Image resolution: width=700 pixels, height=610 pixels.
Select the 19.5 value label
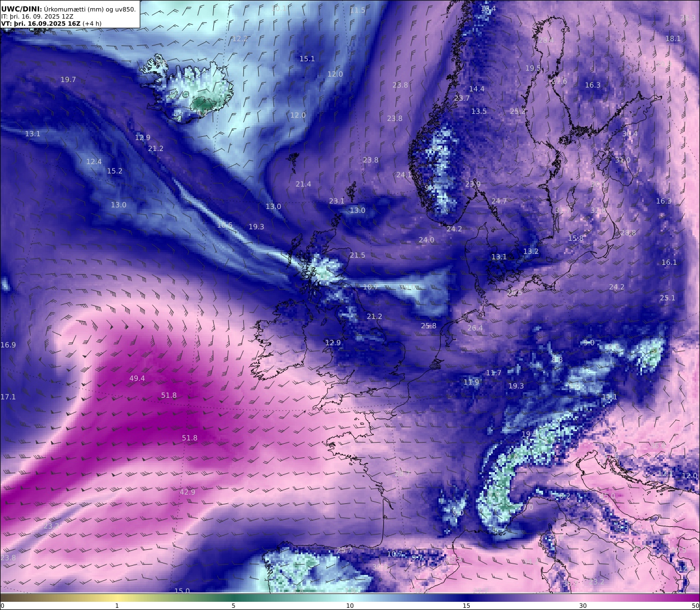coord(533,68)
